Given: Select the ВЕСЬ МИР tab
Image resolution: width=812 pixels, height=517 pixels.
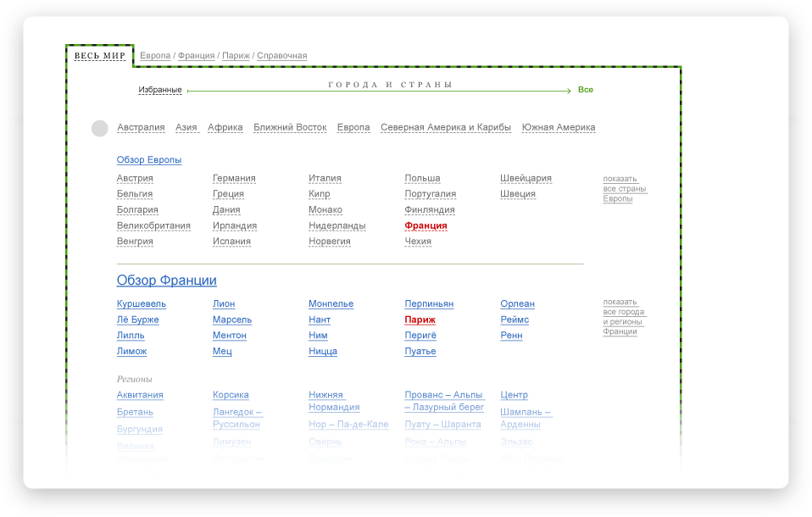Looking at the screenshot, I should pyautogui.click(x=100, y=56).
